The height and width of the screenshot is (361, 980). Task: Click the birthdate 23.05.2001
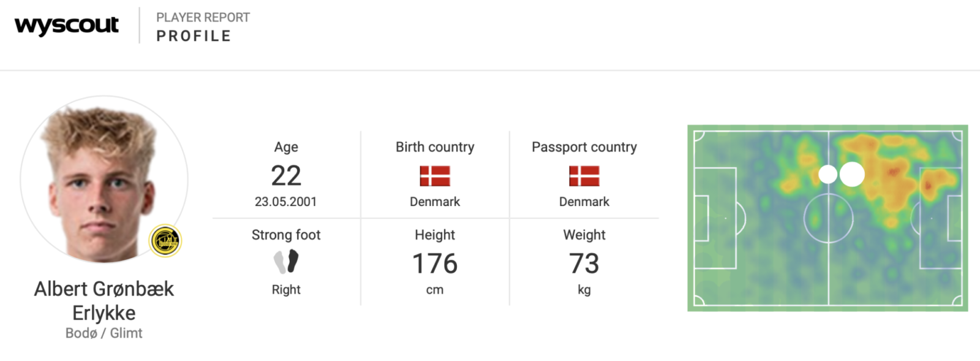[x=286, y=202]
